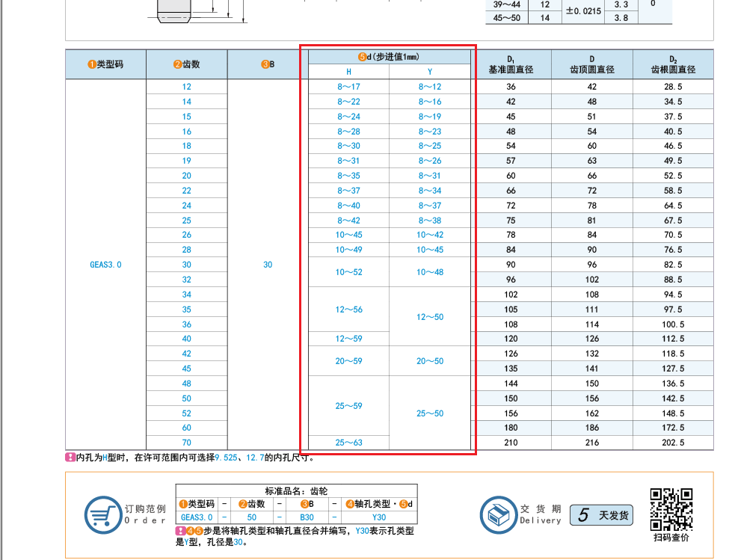Screen dimensions: 729x560
Task: Click the 9.525 bore size in the note
Action: (x=227, y=458)
